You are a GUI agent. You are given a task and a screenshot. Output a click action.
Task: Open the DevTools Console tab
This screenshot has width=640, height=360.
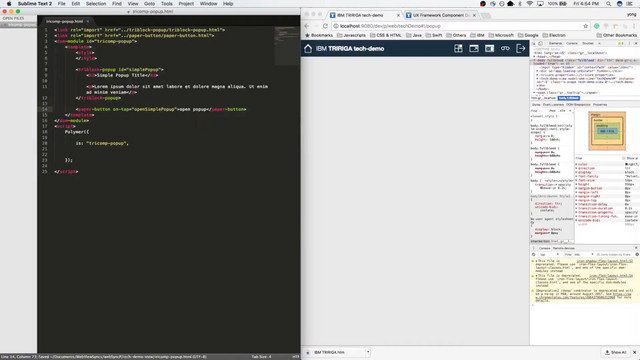tap(572, 43)
